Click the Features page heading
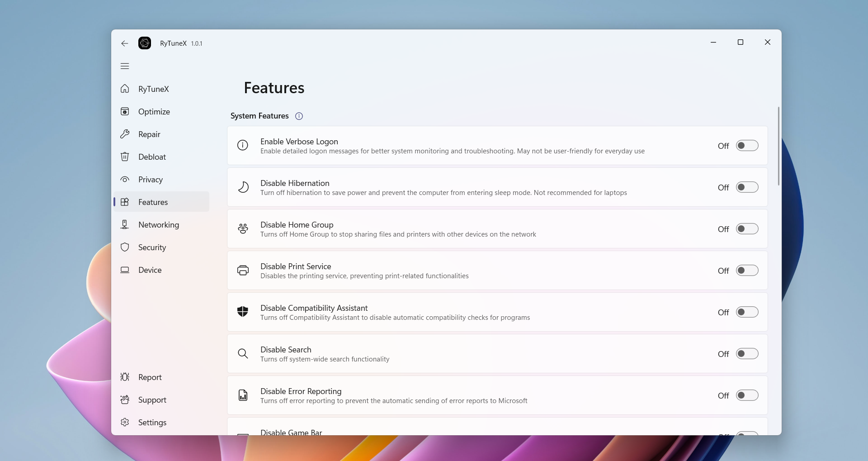Screen dimensions: 868x461 pos(274,88)
